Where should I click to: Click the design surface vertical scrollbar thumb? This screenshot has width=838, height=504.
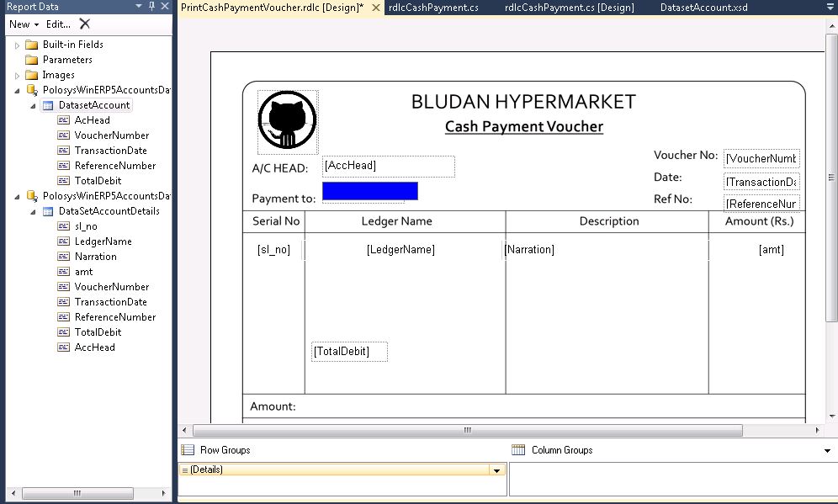coord(831,178)
